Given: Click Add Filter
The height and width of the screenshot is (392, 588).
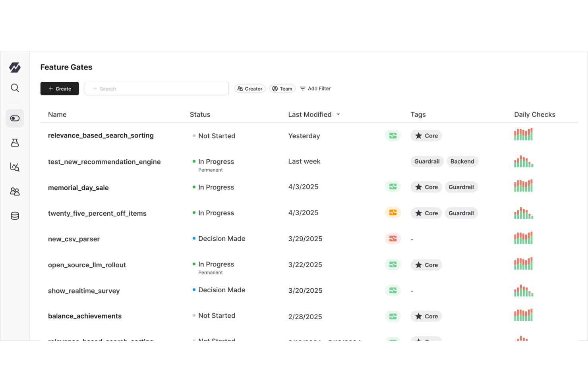Looking at the screenshot, I should pos(315,89).
